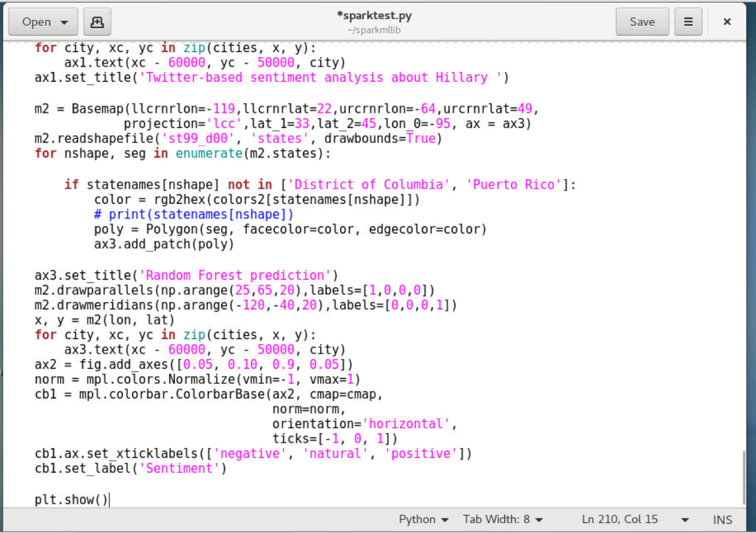Click the commented # print(statenames[nshape]) line
The image size is (756, 533).
coord(194,214)
